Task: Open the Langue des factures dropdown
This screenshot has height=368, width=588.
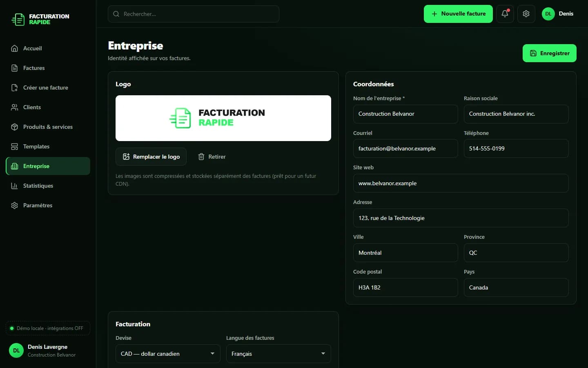Action: 278,354
